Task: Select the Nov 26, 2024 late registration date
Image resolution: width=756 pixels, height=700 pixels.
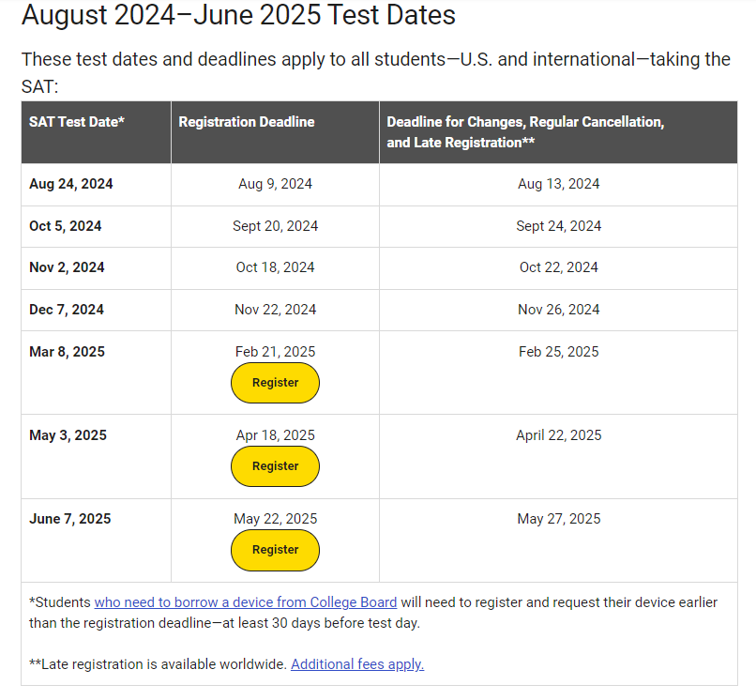Action: click(558, 310)
